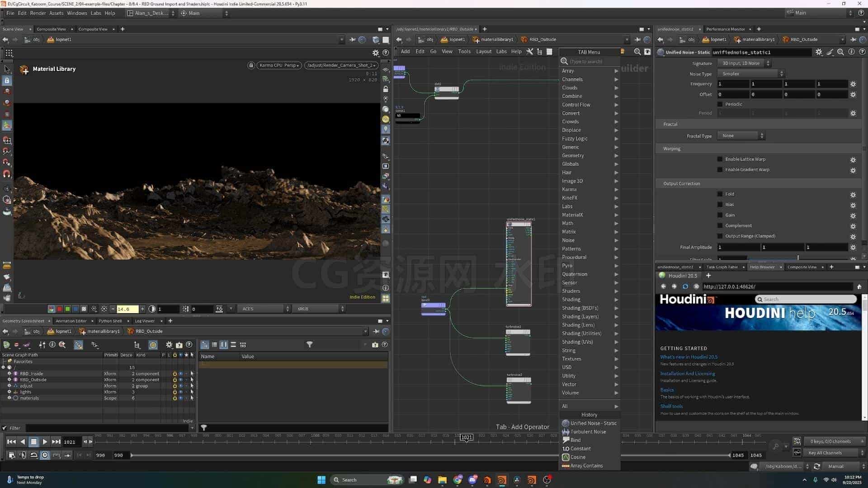868x488 pixels.
Task: Enable the Periodic checkbox
Action: click(720, 104)
